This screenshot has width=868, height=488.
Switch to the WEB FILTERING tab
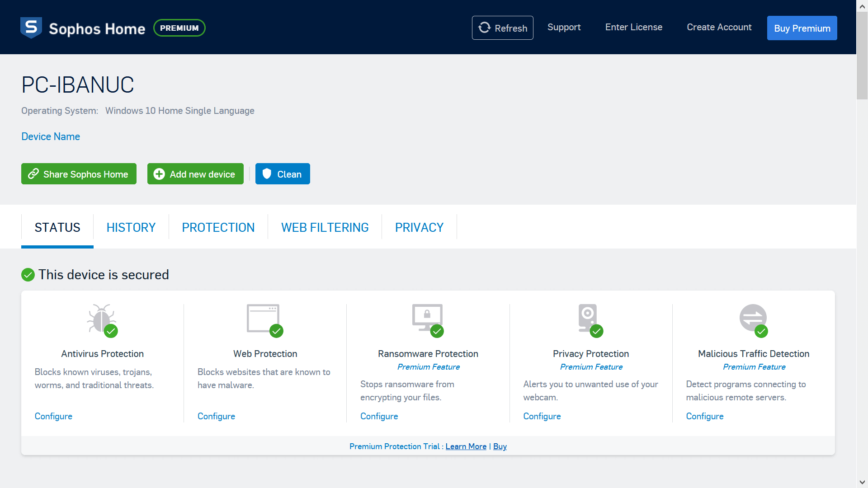click(325, 228)
